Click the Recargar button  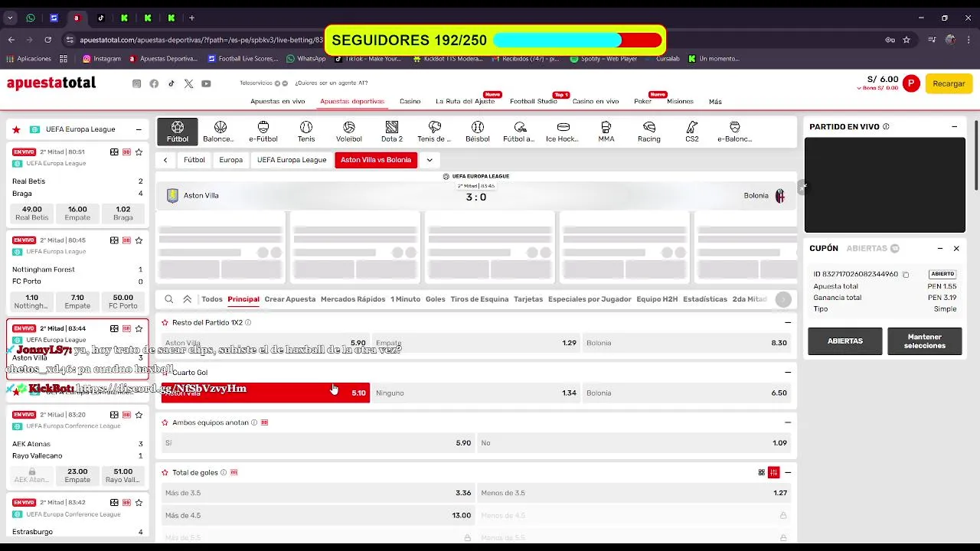coord(949,83)
